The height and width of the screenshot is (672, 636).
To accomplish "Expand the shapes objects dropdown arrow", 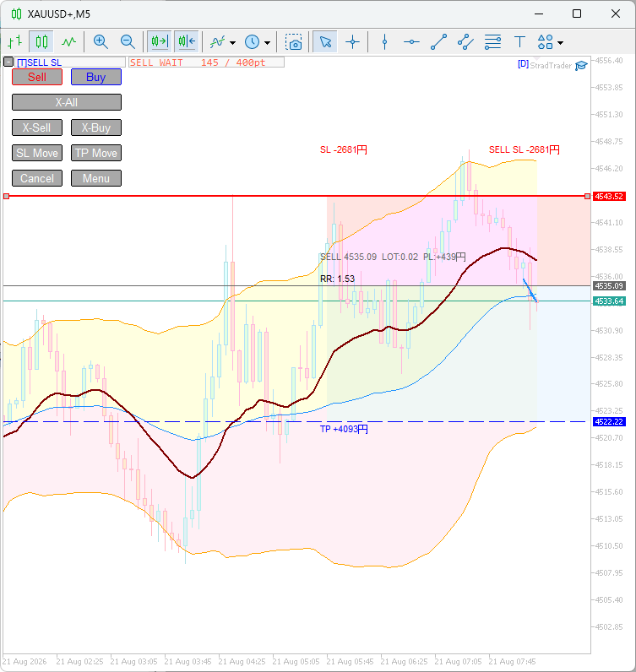I will pyautogui.click(x=561, y=43).
